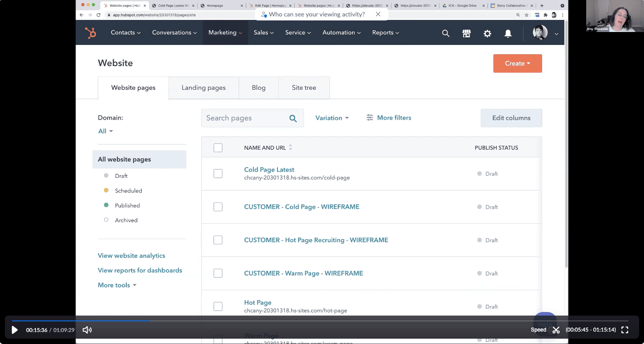This screenshot has height=344, width=644.
Task: Click the video progress bar
Action: (x=320, y=320)
